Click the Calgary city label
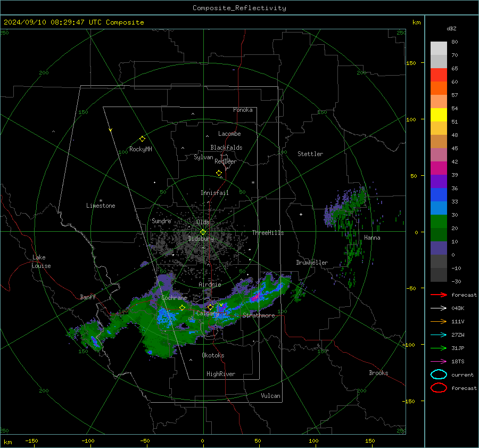This screenshot has width=479, height=448. coord(208,313)
